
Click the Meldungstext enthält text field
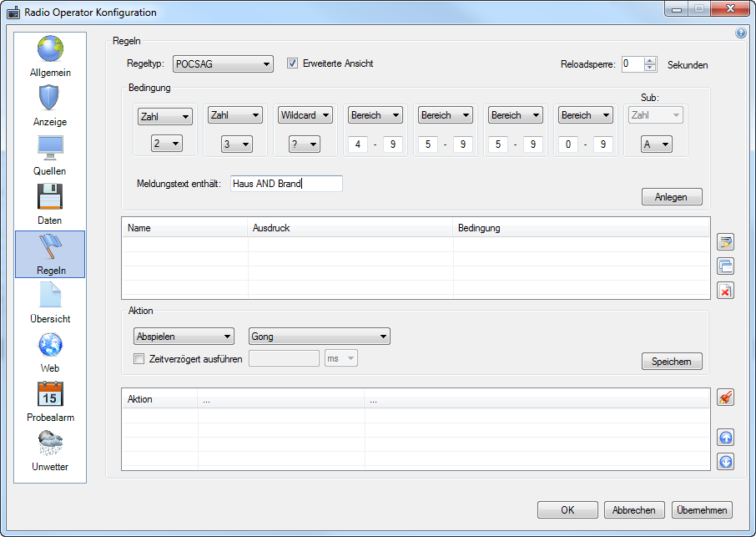[x=286, y=184]
